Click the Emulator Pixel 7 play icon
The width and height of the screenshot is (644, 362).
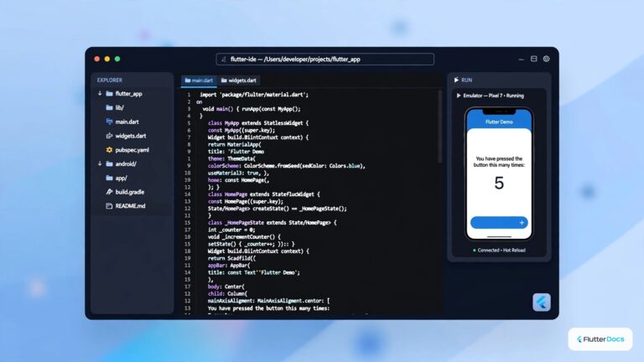tap(459, 96)
